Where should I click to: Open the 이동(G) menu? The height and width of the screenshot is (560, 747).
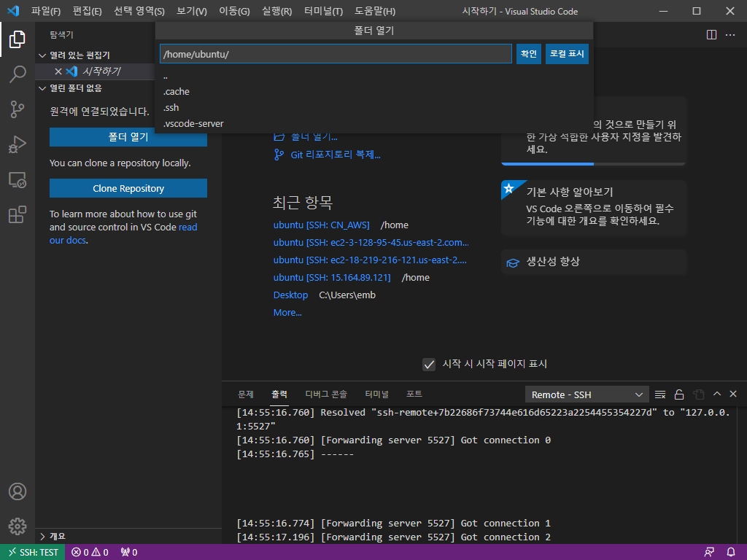[234, 11]
